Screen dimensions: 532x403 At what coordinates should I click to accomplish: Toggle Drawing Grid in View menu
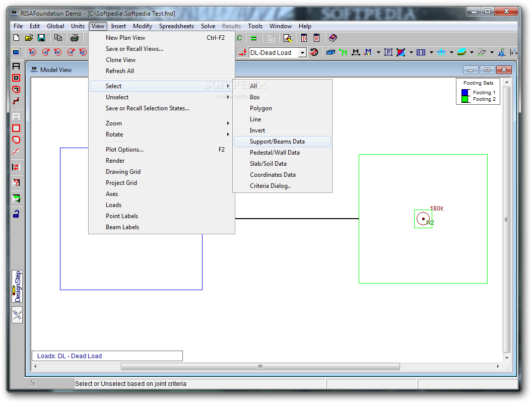162,172
